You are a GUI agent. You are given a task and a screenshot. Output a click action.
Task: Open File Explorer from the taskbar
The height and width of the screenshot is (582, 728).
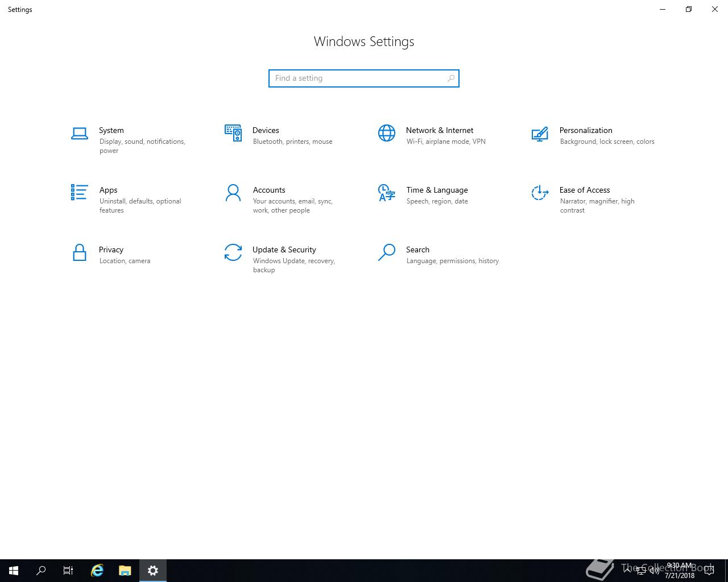pyautogui.click(x=125, y=571)
